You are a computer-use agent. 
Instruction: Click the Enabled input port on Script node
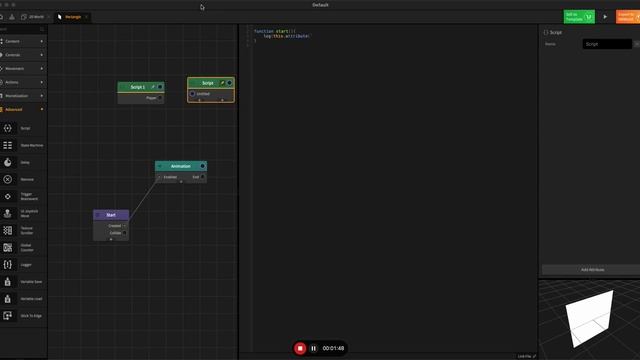[x=192, y=94]
